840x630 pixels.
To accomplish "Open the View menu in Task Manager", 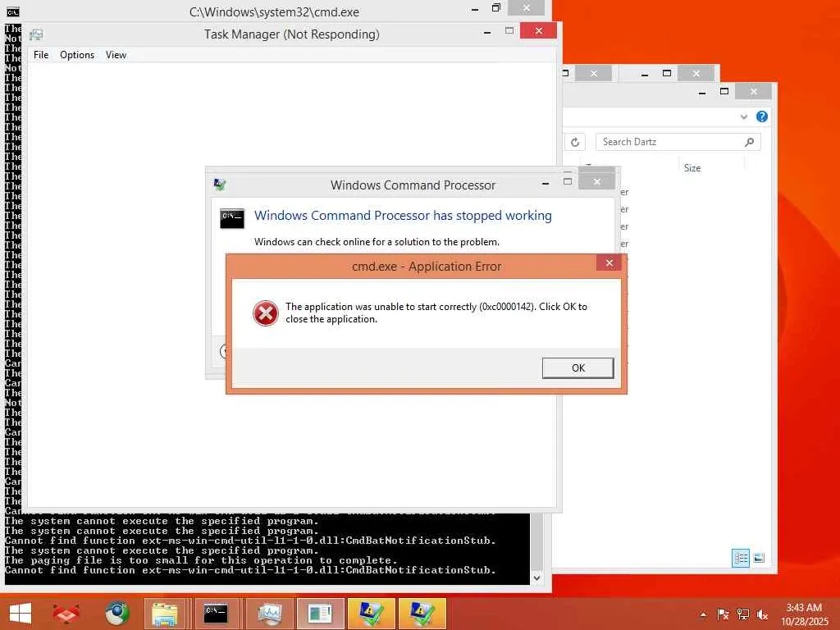I will click(x=116, y=55).
